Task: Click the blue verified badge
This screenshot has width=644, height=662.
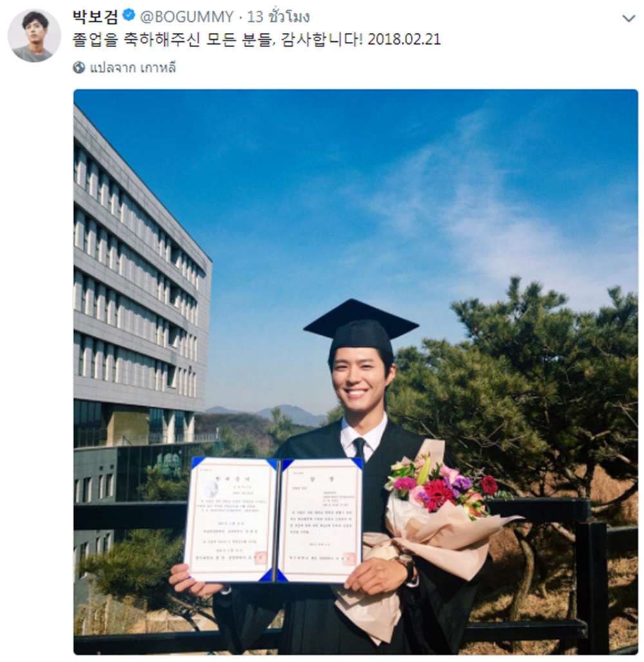Action: (x=128, y=16)
